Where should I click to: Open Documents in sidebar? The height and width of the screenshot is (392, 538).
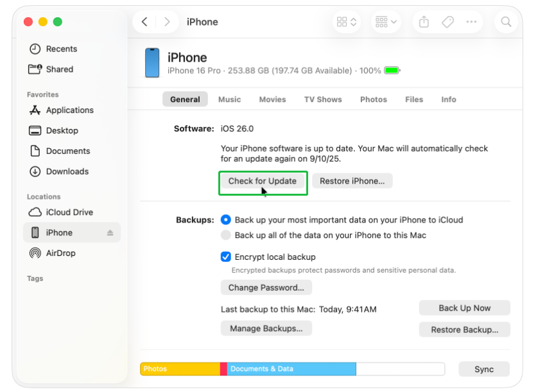[x=60, y=151]
